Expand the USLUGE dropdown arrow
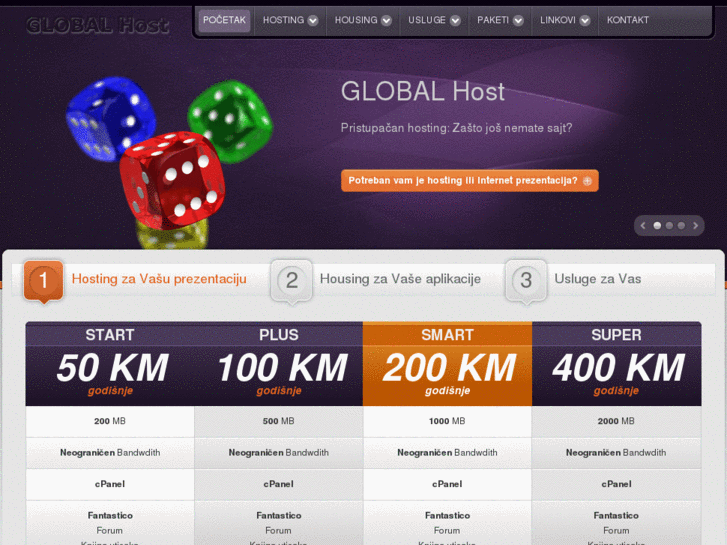The width and height of the screenshot is (727, 545). (x=455, y=21)
